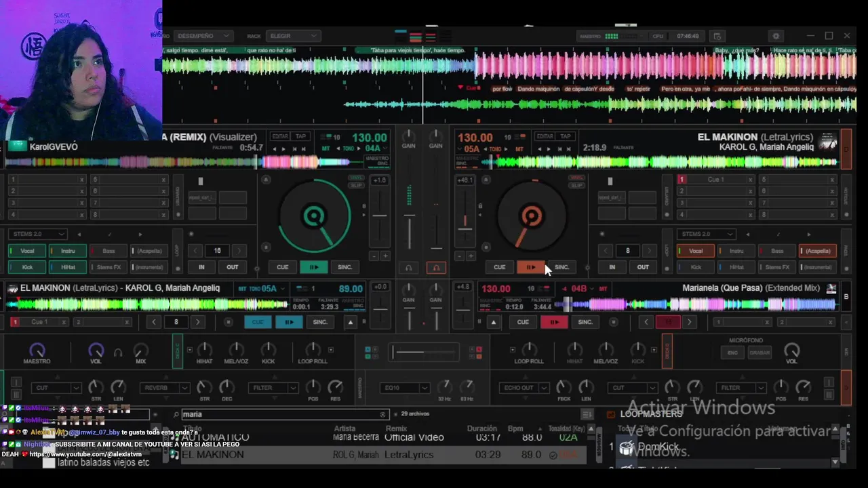Play/pause the left deck (REMIX track)

coord(314,267)
